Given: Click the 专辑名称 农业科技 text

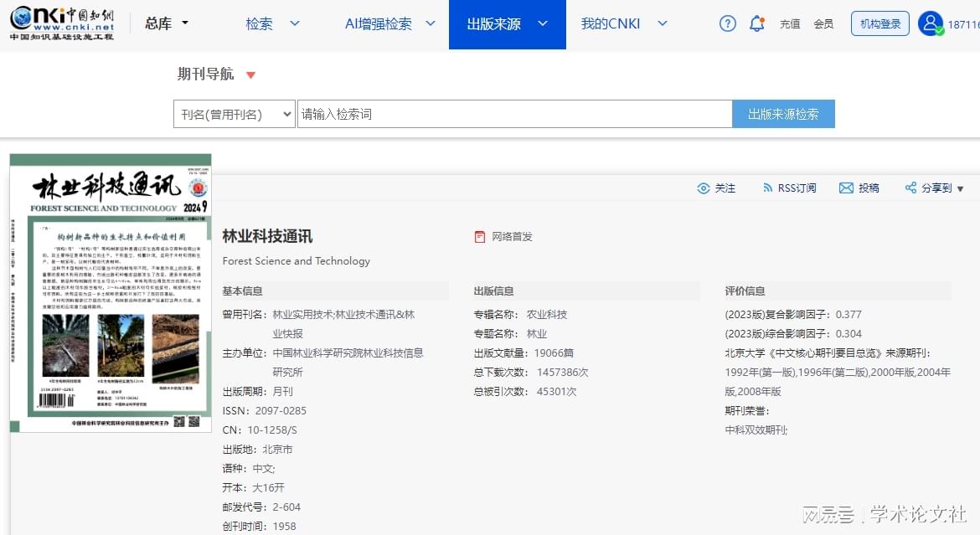Looking at the screenshot, I should click(x=521, y=314).
